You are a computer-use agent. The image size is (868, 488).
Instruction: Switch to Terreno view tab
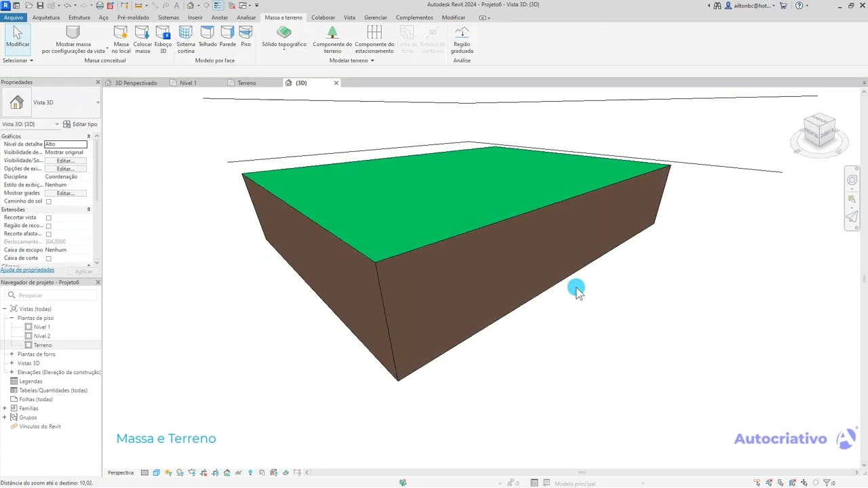247,83
